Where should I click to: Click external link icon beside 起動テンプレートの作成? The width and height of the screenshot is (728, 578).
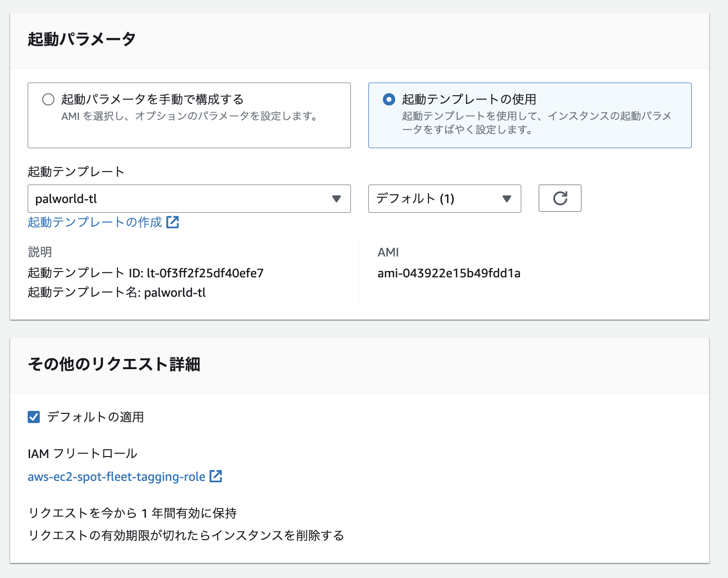click(x=173, y=222)
